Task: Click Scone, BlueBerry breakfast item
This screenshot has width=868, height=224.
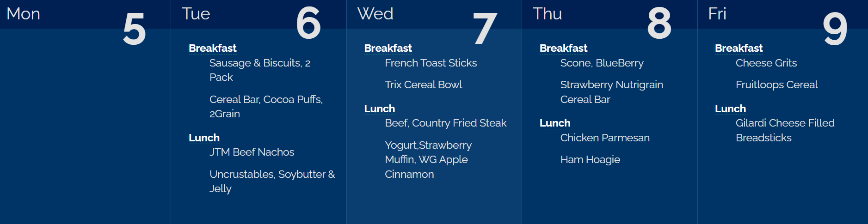Action: click(602, 63)
